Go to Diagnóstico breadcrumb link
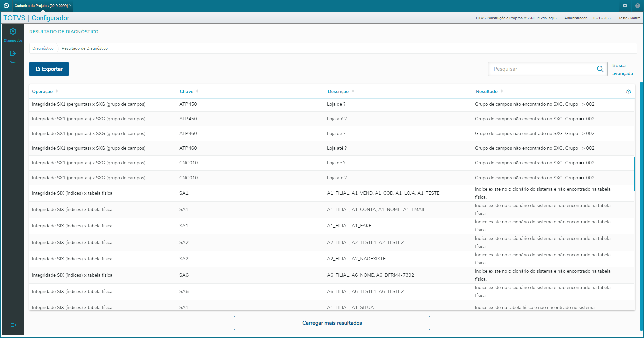Viewport: 644px width, 338px height. (43, 48)
